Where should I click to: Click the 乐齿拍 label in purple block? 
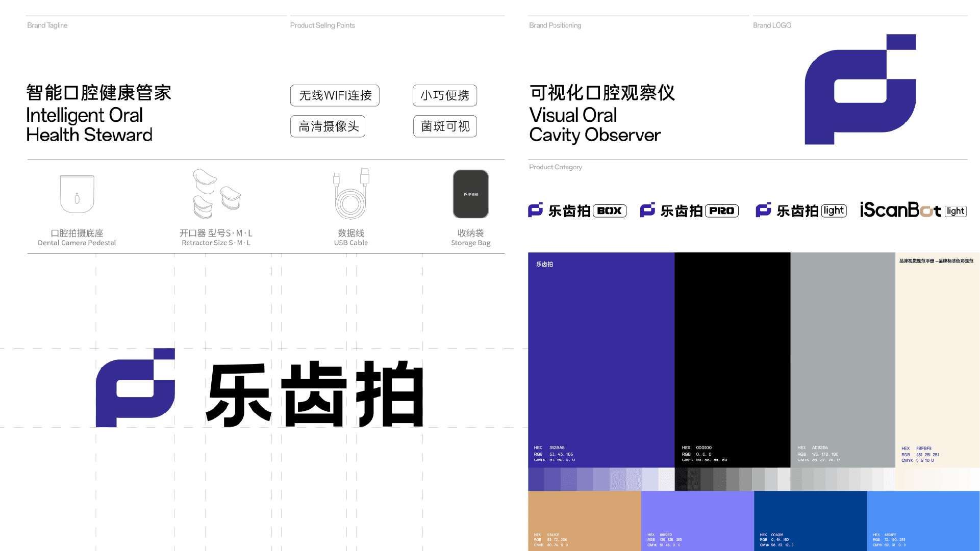click(544, 264)
